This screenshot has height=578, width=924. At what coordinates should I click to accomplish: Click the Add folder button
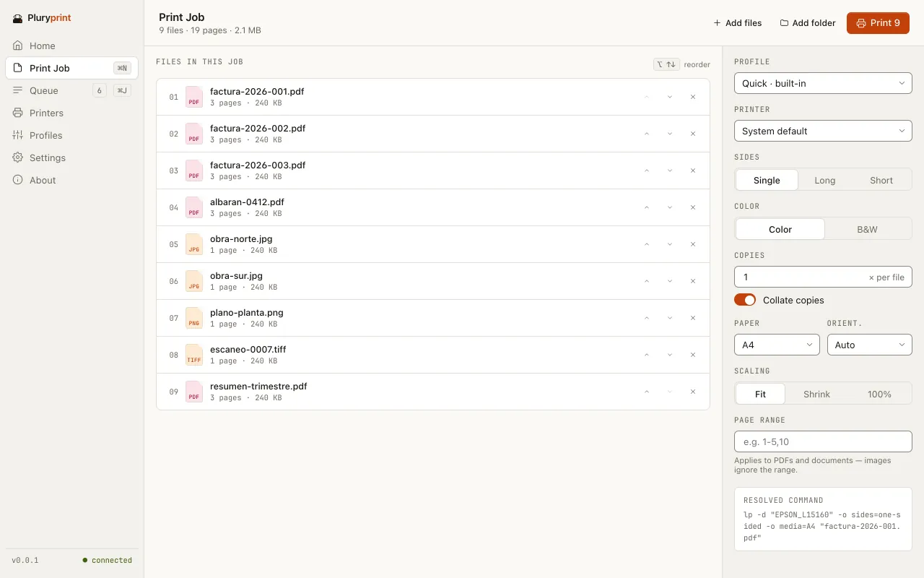(x=808, y=23)
